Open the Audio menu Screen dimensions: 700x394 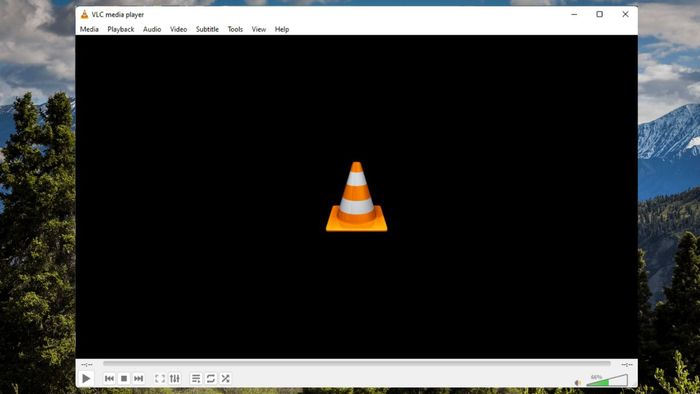coord(152,29)
